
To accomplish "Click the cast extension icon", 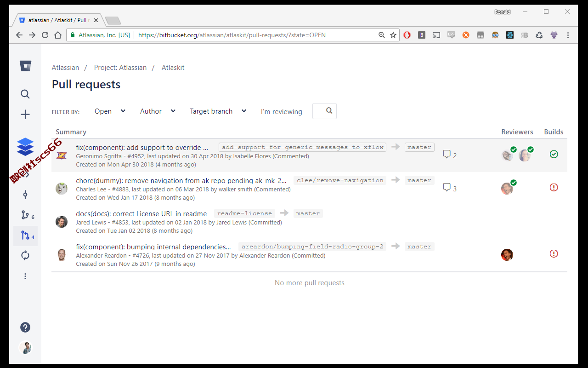I will coord(436,35).
